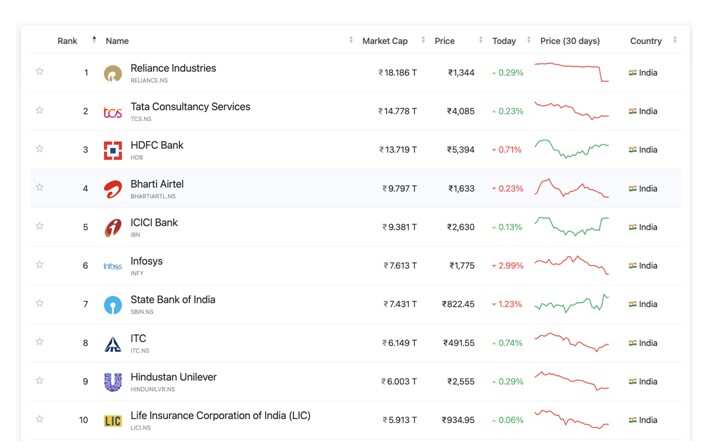Click the India flag in the Reliance row
Viewport: 722px width, 447px height.
(x=633, y=73)
